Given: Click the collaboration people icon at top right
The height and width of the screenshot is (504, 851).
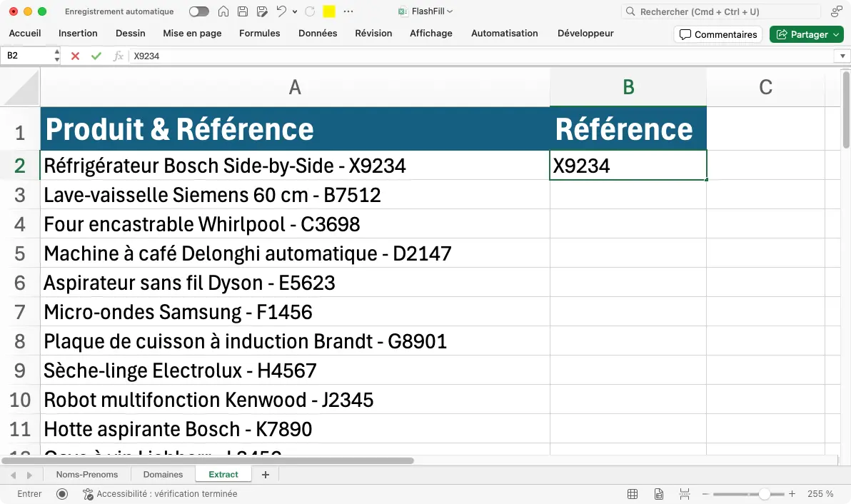Looking at the screenshot, I should point(836,11).
